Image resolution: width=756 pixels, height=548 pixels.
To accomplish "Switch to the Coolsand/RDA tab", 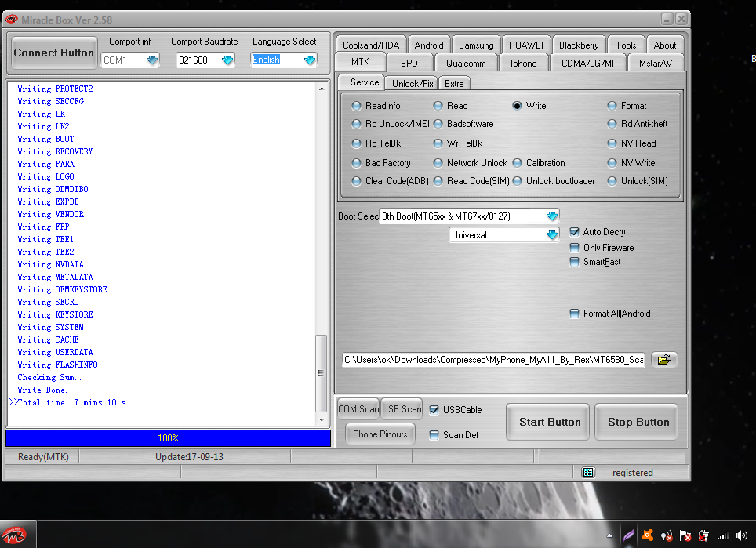I will tap(371, 45).
